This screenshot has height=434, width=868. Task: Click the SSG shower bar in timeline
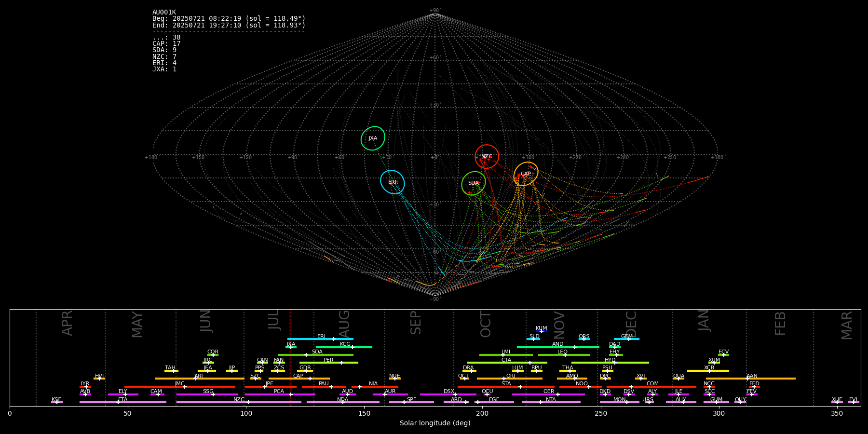point(207,394)
